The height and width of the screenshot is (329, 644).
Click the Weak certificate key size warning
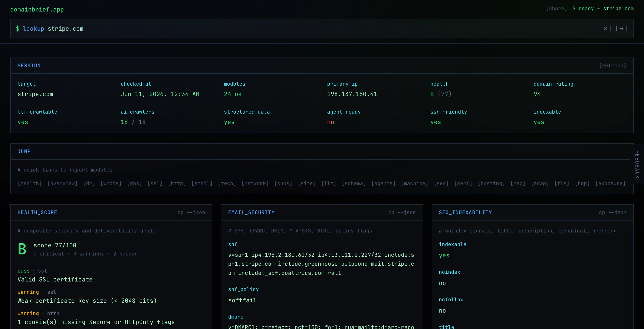pos(87,301)
